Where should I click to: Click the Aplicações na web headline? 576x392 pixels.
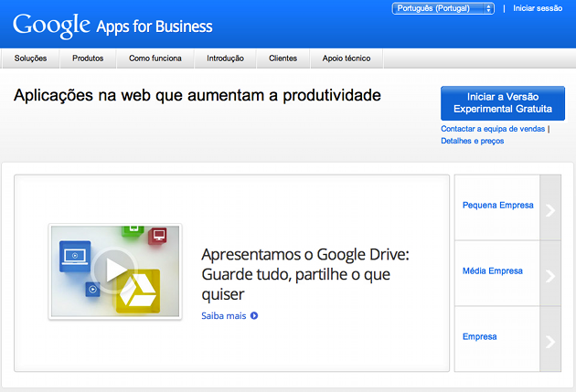point(197,95)
